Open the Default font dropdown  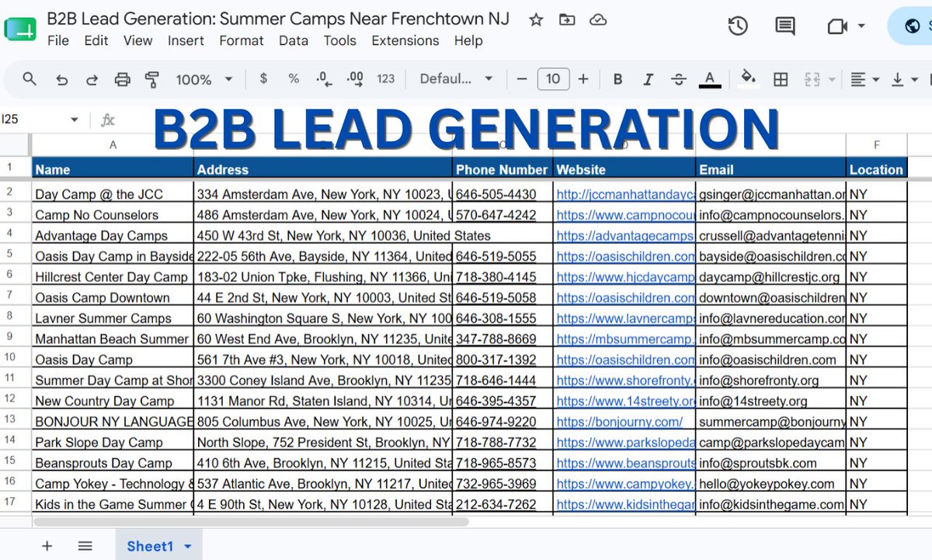click(457, 78)
